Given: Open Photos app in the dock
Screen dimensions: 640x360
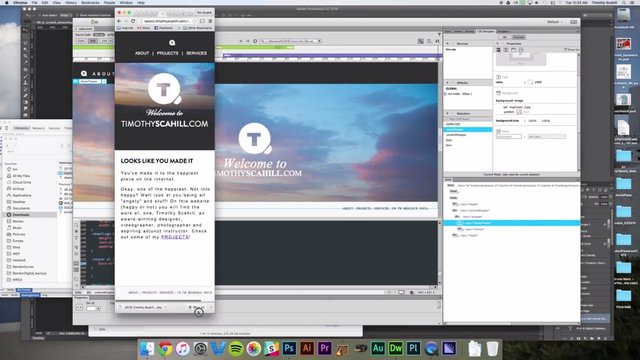Looking at the screenshot, I should pyautogui.click(x=253, y=349).
